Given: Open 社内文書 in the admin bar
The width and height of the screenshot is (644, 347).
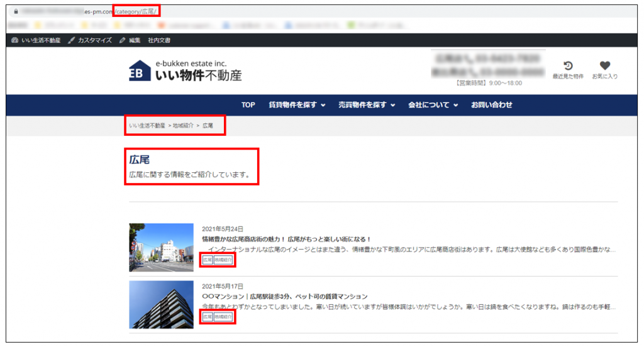Looking at the screenshot, I should coord(159,40).
